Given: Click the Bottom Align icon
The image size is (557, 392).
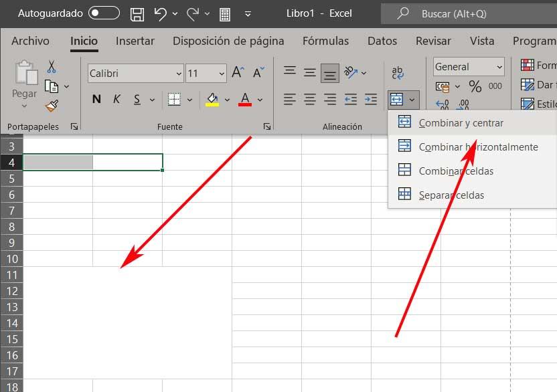Looking at the screenshot, I should point(329,73).
